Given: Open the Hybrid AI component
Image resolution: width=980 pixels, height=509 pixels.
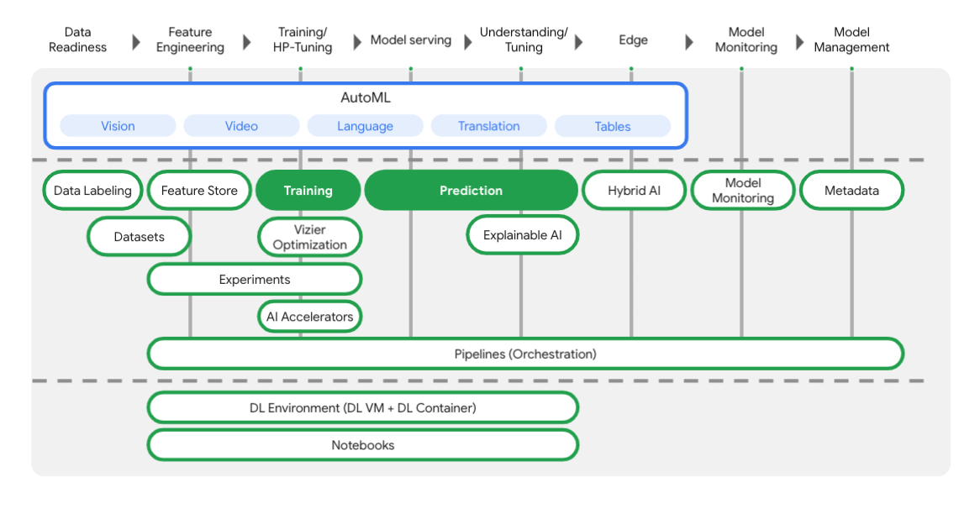Looking at the screenshot, I should tap(634, 191).
